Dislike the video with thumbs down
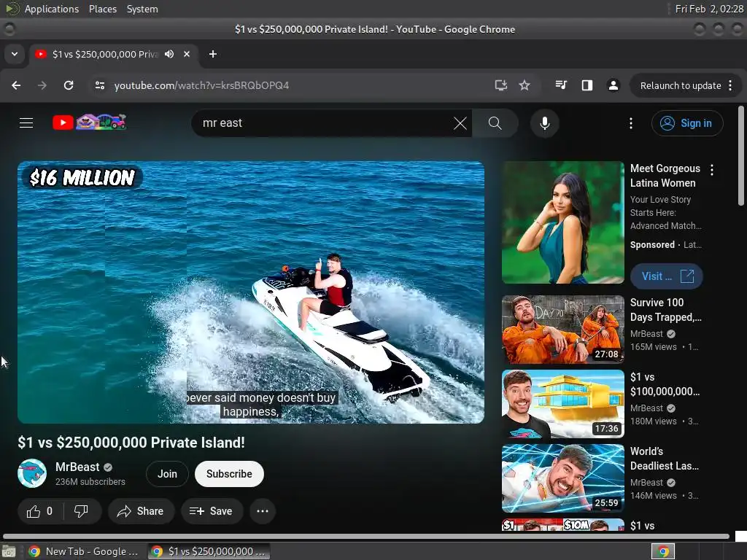Screen dimensions: 747x560 coord(81,511)
